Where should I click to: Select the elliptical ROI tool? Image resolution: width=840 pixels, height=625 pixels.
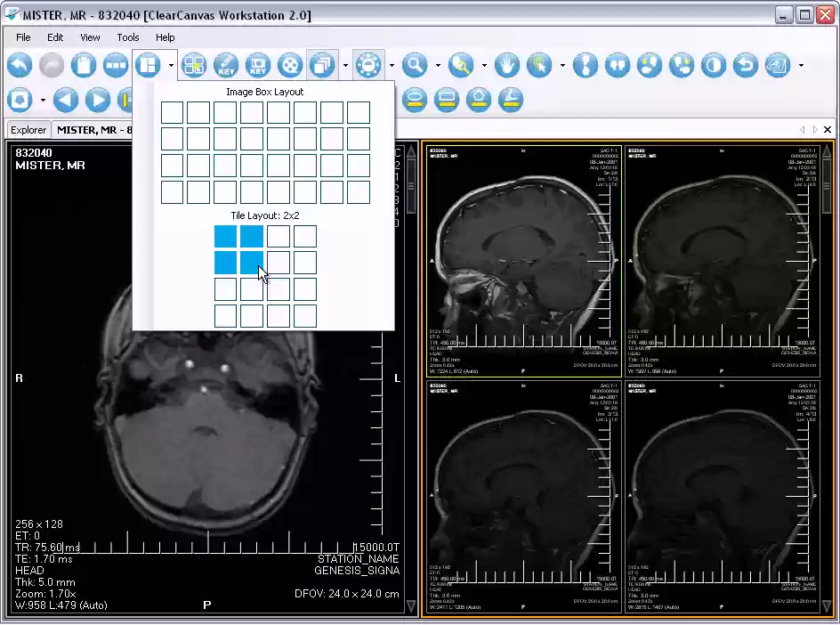pos(415,99)
